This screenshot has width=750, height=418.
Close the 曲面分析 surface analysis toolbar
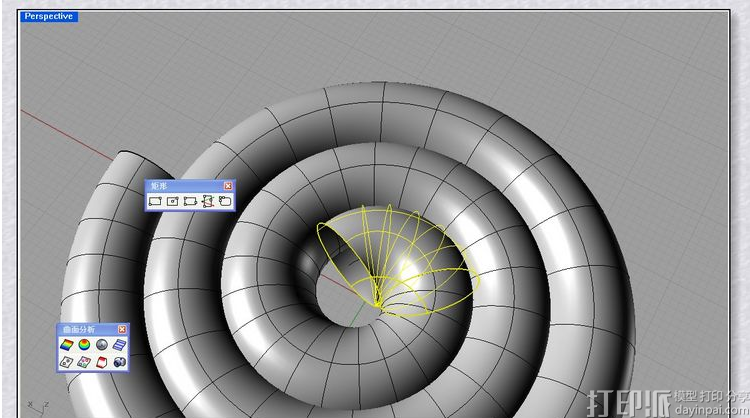122,330
